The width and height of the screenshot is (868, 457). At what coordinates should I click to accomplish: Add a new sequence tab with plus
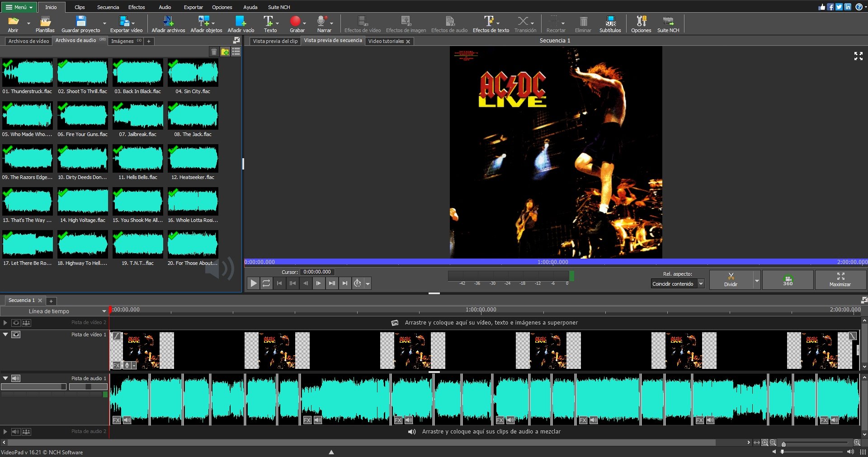click(x=51, y=301)
